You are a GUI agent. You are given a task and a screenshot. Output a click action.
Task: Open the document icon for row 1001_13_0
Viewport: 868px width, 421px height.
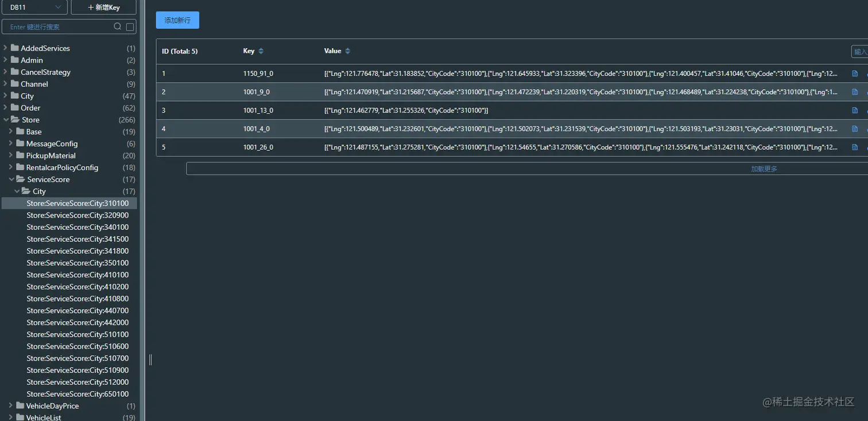pyautogui.click(x=855, y=110)
